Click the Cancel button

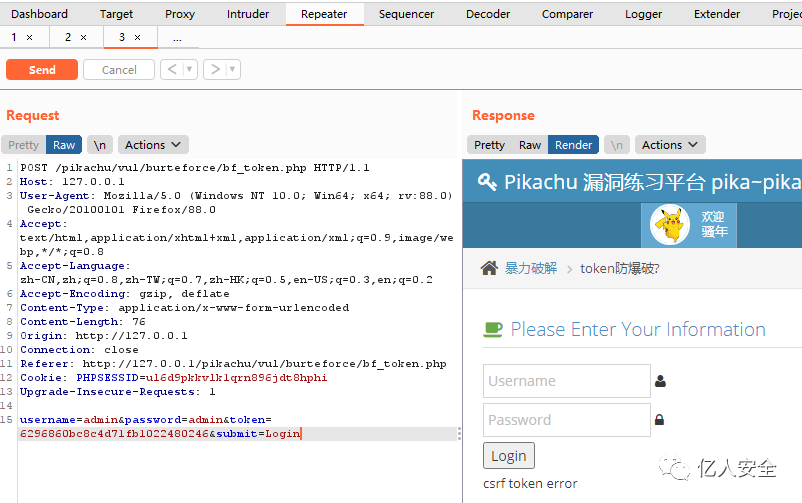[x=119, y=70]
